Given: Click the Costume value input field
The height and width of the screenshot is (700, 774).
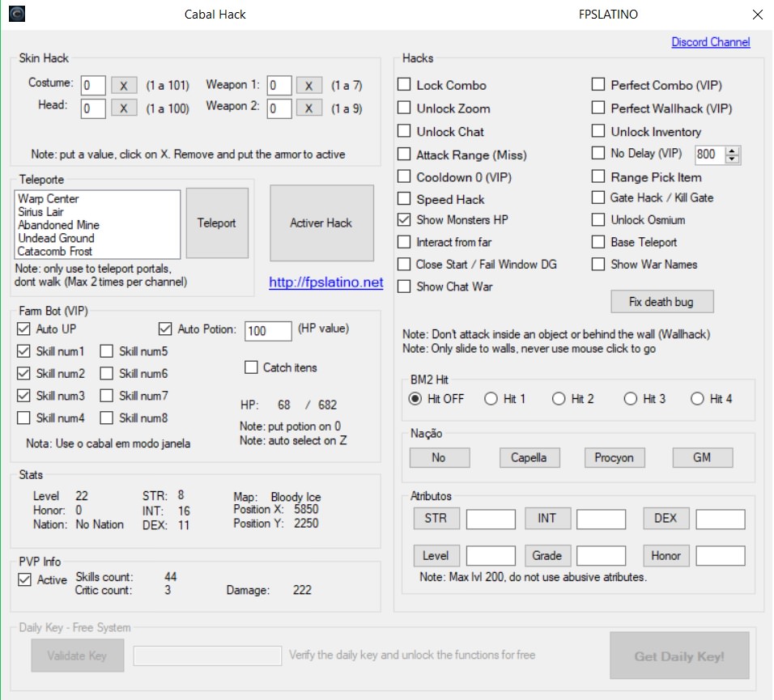Looking at the screenshot, I should (x=93, y=85).
